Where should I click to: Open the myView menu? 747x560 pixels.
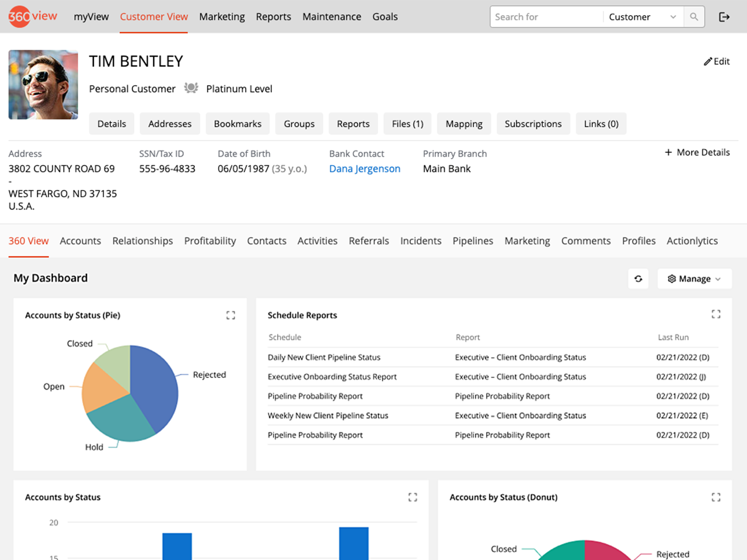coord(91,16)
